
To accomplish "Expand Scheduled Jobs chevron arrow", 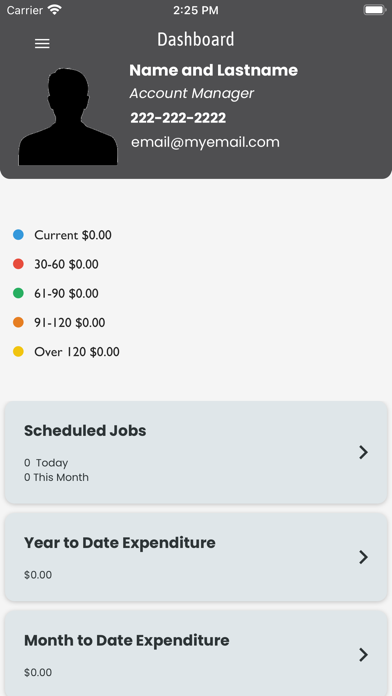I will click(364, 452).
